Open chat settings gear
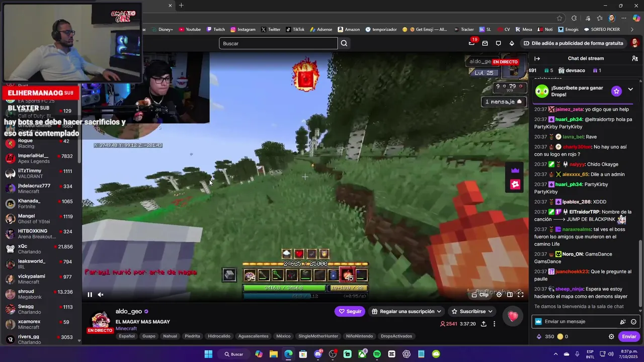The image size is (644, 362). coord(611,337)
